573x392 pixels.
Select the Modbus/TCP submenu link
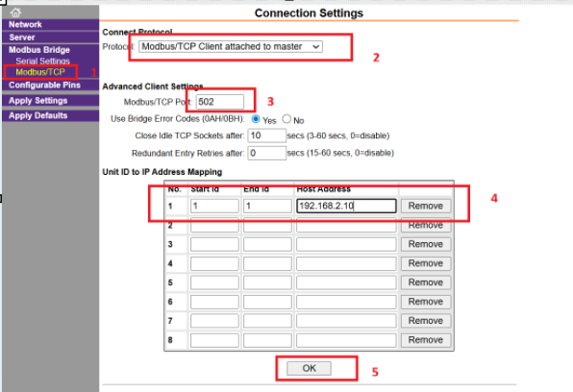pos(40,72)
